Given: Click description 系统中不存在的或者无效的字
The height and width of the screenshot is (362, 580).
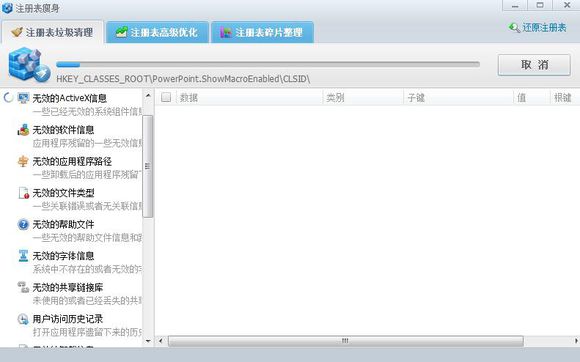Looking at the screenshot, I should 87,269.
